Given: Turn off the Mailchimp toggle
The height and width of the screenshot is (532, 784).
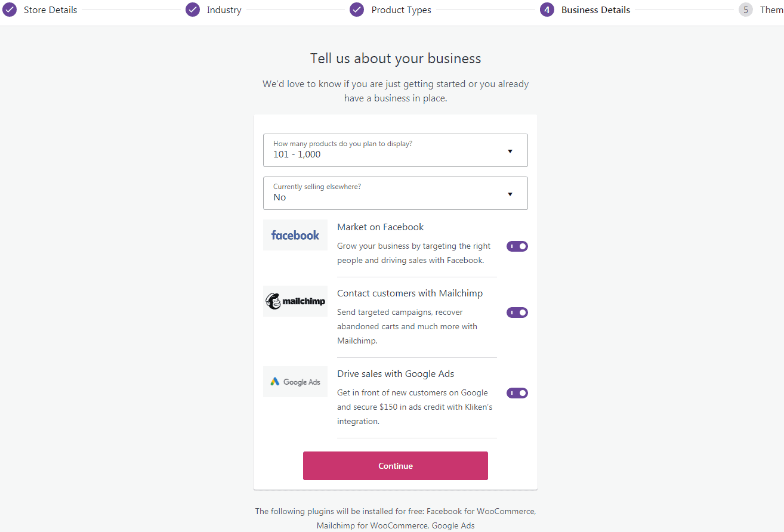Looking at the screenshot, I should (x=517, y=313).
